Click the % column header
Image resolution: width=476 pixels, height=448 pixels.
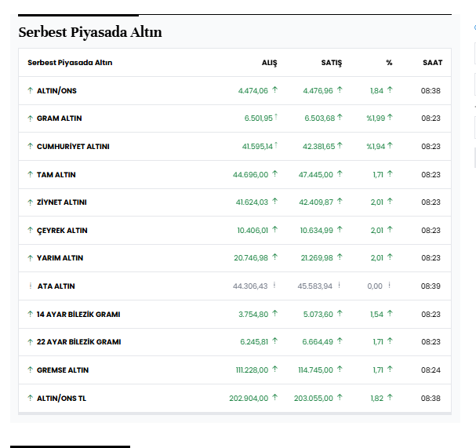[389, 63]
